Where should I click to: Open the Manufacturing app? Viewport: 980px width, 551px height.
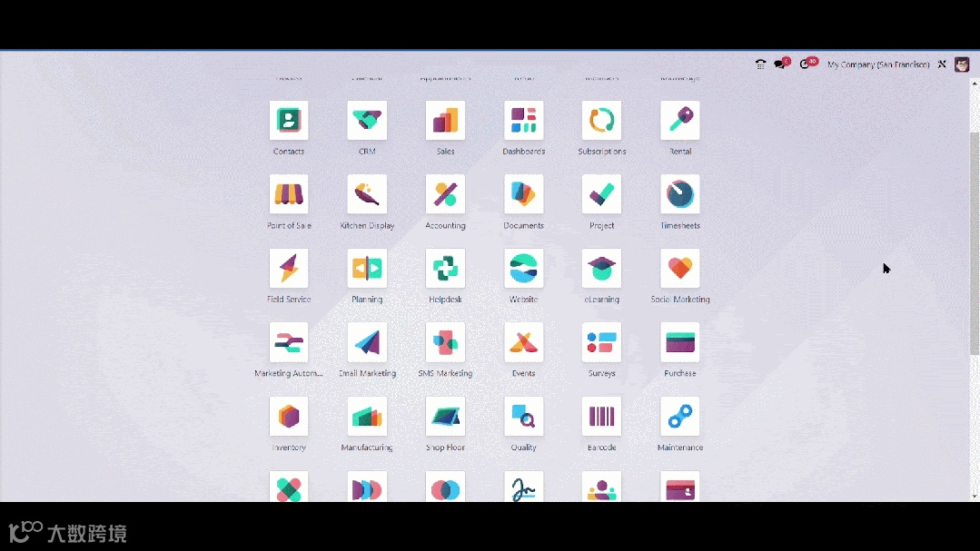367,416
